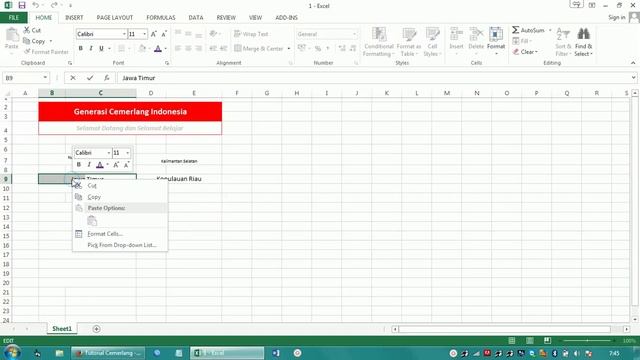Toggle Italic in the mini toolbar
Screen dimensions: 640x360
click(x=89, y=164)
